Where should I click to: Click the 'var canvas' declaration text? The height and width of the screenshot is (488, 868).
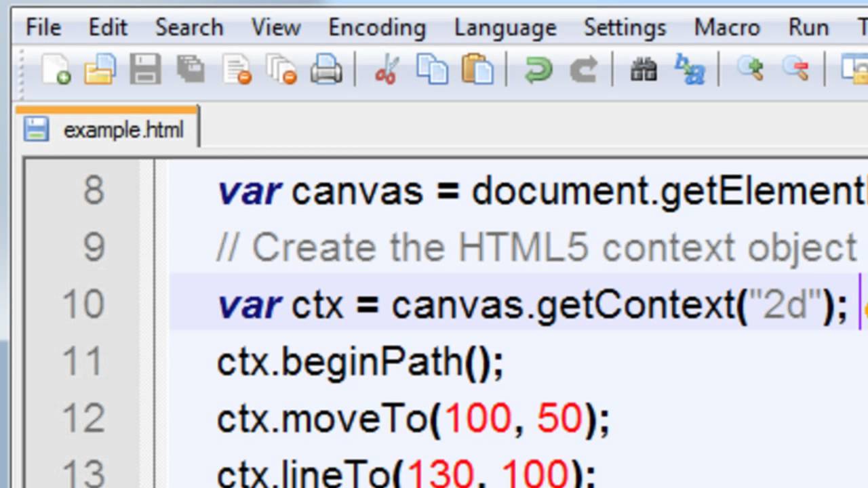pyautogui.click(x=320, y=192)
